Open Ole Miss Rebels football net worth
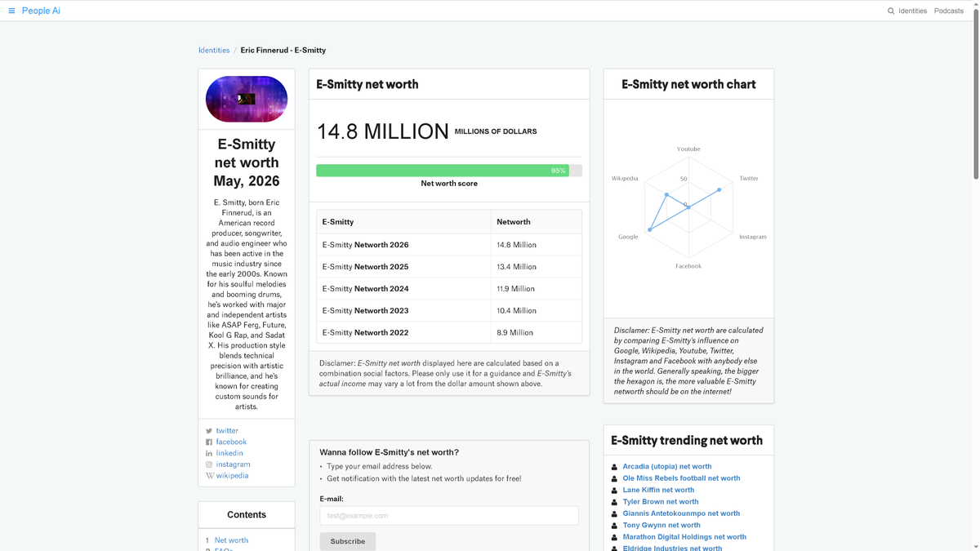This screenshot has width=980, height=551. click(681, 478)
